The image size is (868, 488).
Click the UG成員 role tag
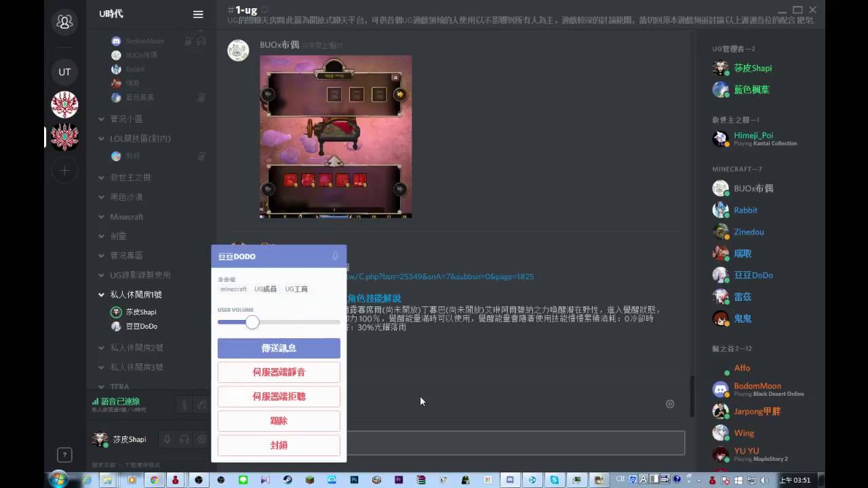click(266, 289)
